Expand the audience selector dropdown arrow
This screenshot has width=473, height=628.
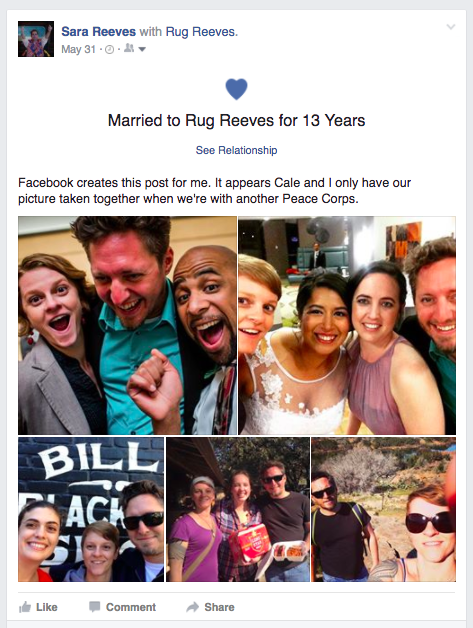coord(142,50)
